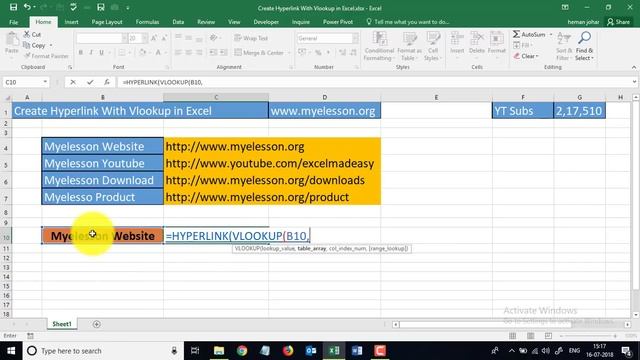
Task: Click the formula bar text
Action: pos(162,82)
